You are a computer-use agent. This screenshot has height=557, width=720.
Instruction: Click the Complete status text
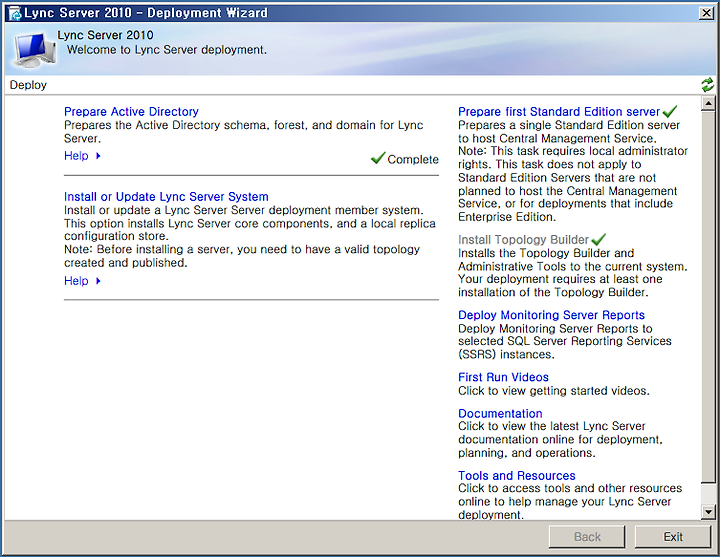click(413, 159)
